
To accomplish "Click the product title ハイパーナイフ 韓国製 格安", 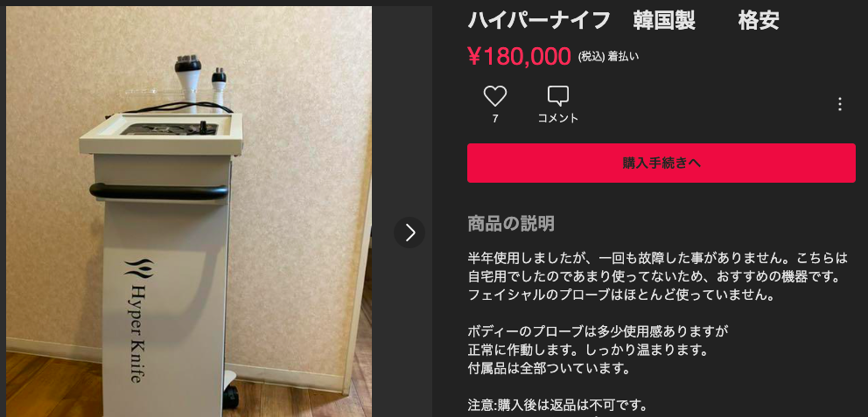I will [624, 20].
